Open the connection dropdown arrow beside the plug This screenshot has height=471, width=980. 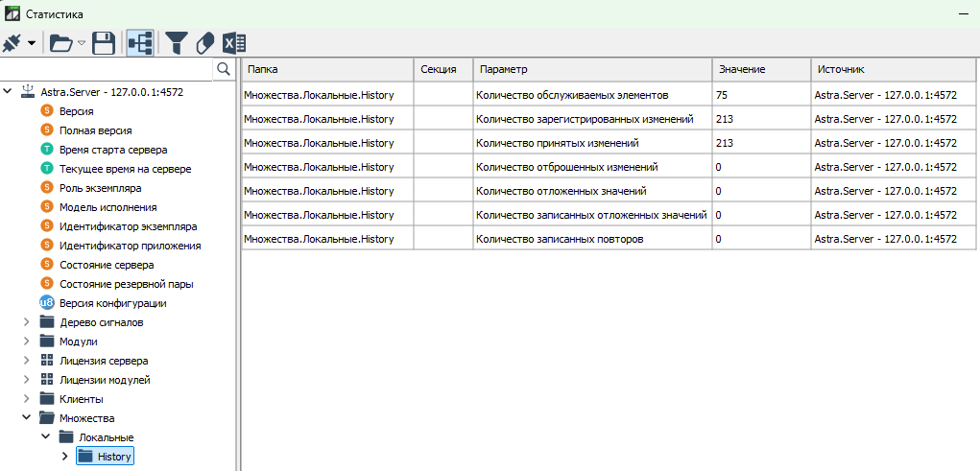(x=32, y=43)
